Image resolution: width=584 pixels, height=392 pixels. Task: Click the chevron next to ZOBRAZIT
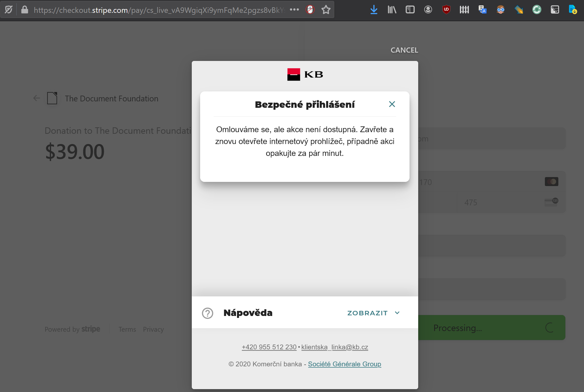(x=397, y=313)
